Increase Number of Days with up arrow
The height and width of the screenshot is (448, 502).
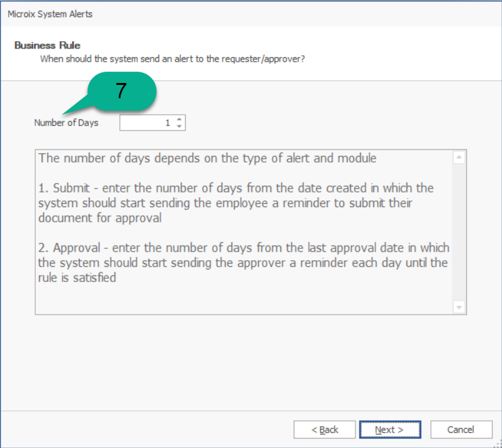[x=179, y=119]
